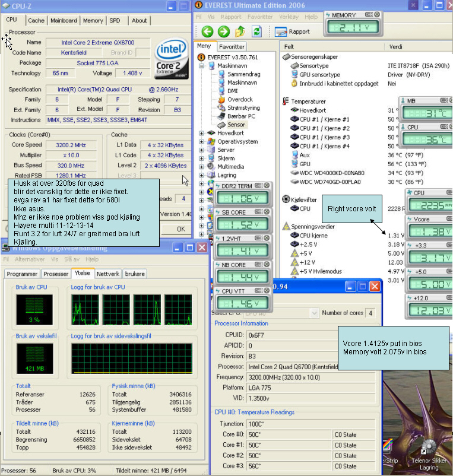
Task: Open the Favoritter menu in EVEREST menubar
Action: click(x=260, y=17)
